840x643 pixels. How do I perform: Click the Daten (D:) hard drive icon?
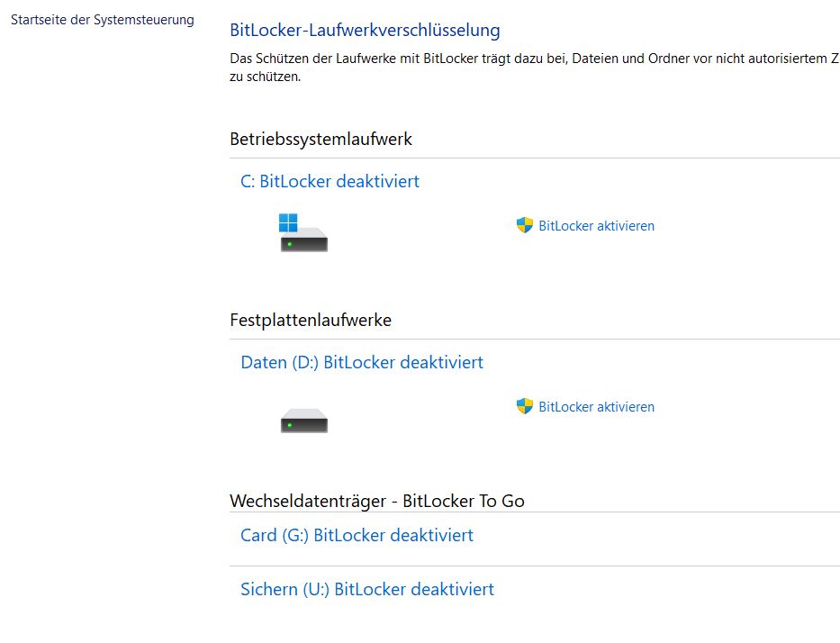[304, 421]
